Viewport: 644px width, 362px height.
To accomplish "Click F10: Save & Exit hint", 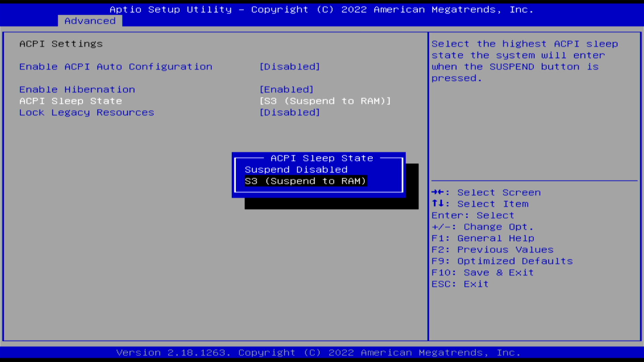I will coord(482,273).
